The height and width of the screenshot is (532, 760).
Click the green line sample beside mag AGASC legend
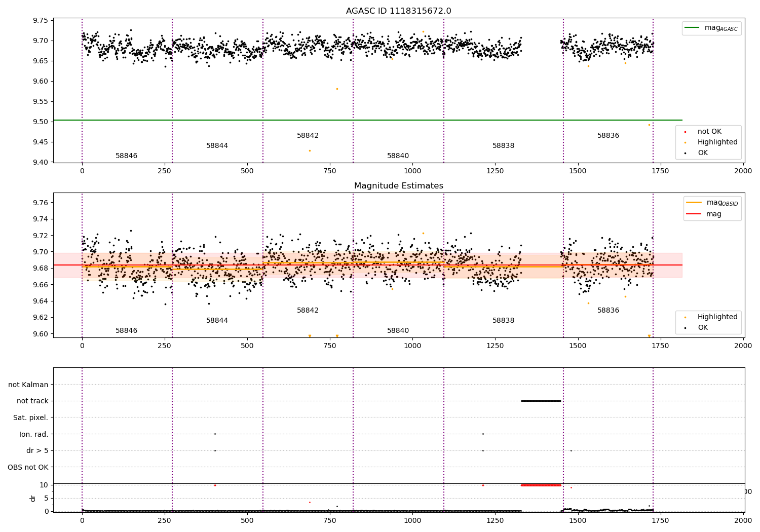click(x=692, y=28)
